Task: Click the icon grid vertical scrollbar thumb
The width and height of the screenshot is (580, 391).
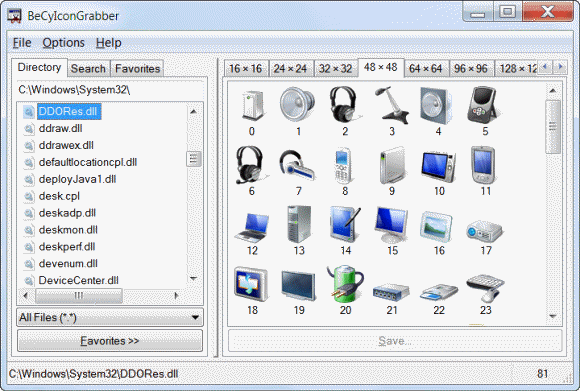Action: 553,127
